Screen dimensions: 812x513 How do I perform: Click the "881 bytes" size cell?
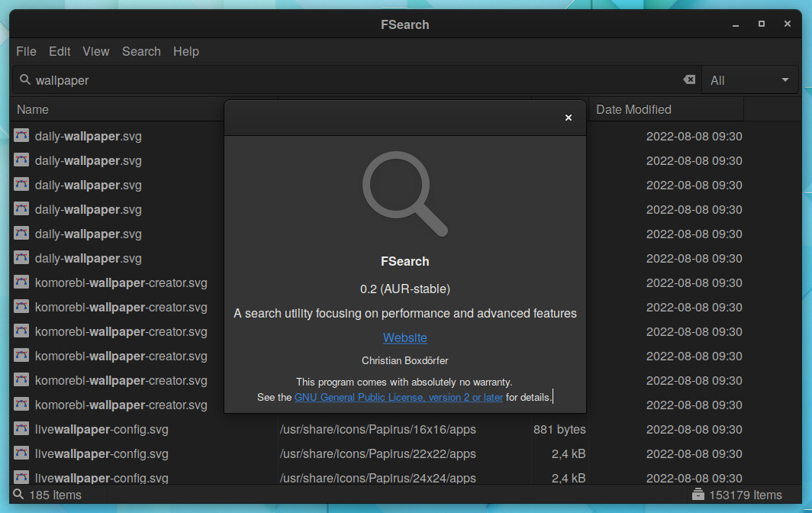click(559, 430)
